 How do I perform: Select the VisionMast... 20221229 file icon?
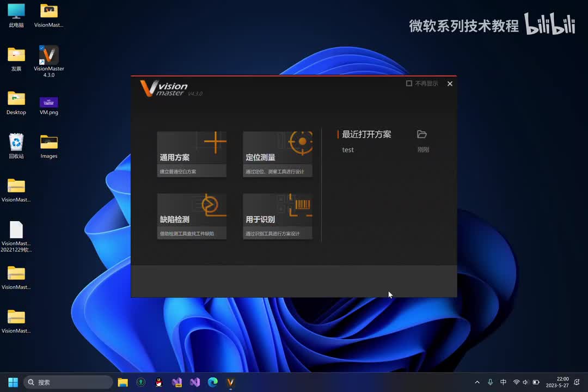click(16, 236)
